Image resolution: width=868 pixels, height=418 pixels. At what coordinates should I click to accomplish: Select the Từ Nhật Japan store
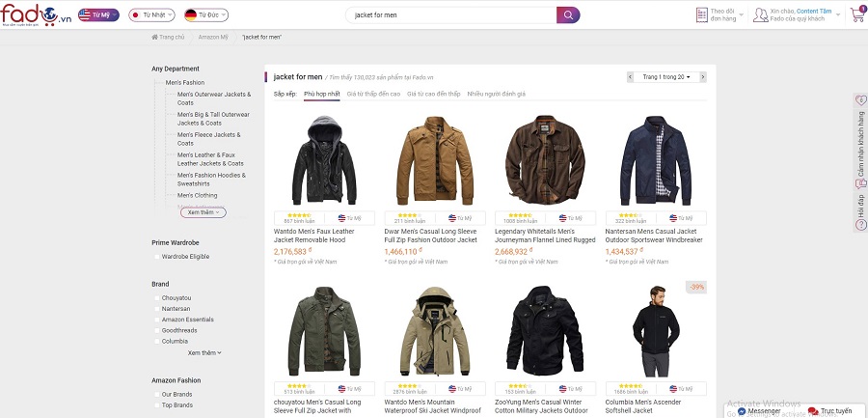pyautogui.click(x=151, y=15)
